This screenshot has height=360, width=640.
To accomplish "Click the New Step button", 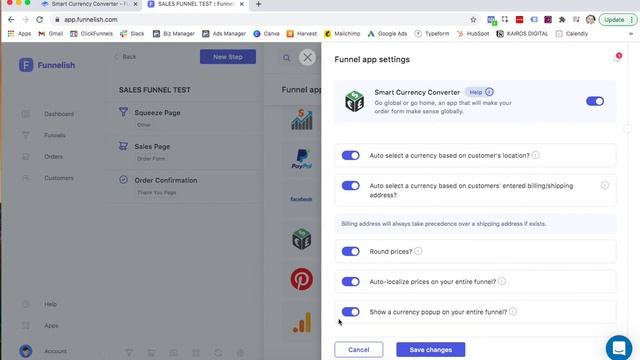I will pyautogui.click(x=228, y=57).
